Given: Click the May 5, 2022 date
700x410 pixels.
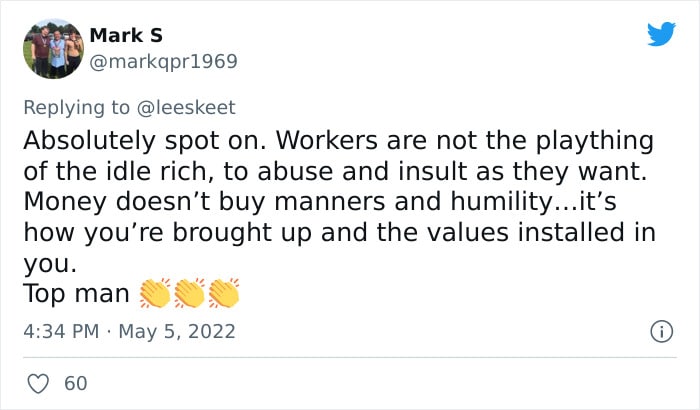Looking at the screenshot, I should (177, 332).
